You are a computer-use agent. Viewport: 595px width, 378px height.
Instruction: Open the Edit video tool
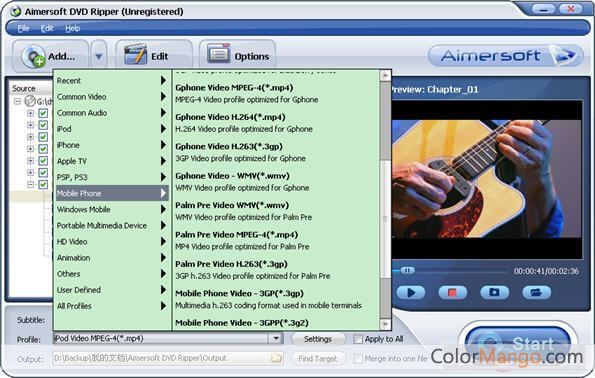point(153,56)
